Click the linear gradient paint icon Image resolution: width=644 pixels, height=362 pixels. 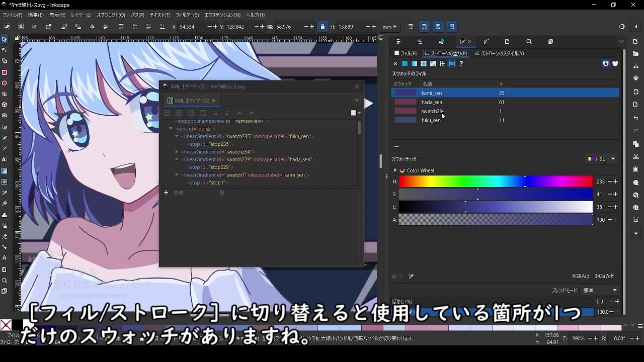pyautogui.click(x=414, y=64)
